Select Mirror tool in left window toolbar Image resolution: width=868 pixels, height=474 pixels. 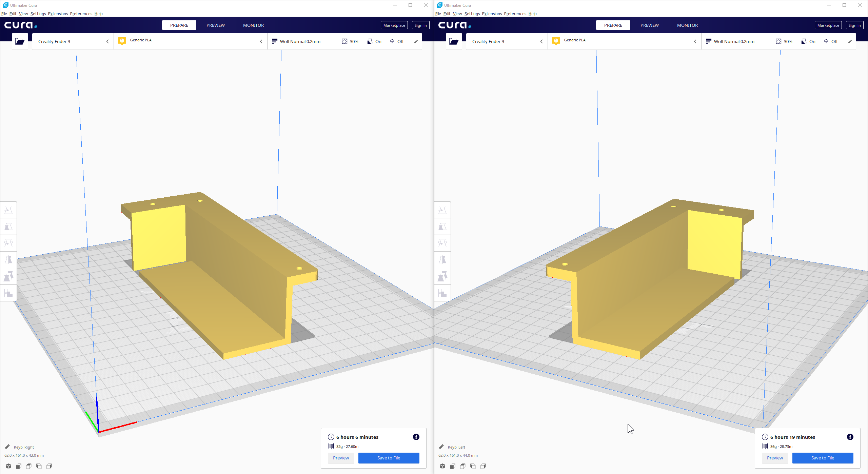click(8, 260)
